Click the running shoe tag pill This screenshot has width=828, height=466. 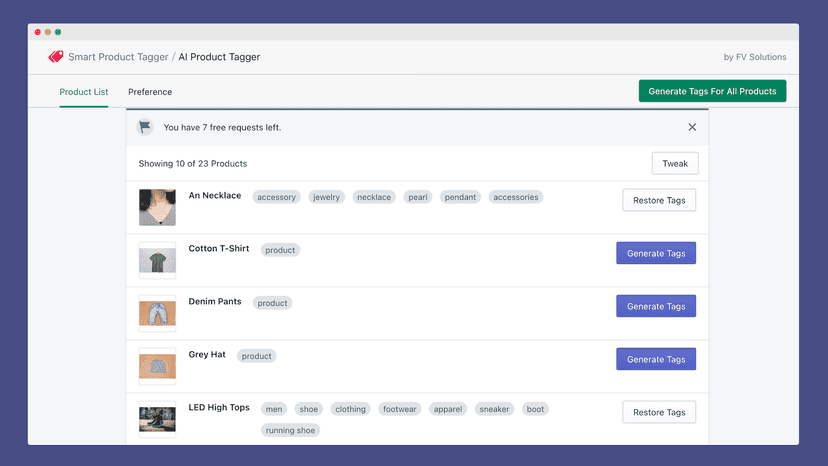pos(290,430)
